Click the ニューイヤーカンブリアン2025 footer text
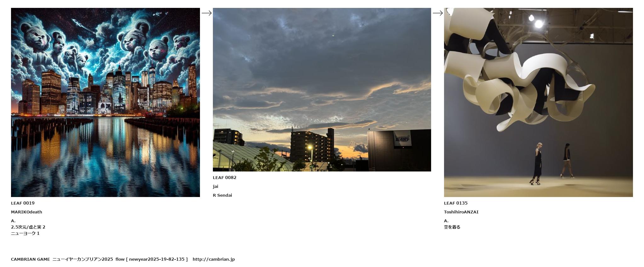The height and width of the screenshot is (267, 644). pos(83,259)
